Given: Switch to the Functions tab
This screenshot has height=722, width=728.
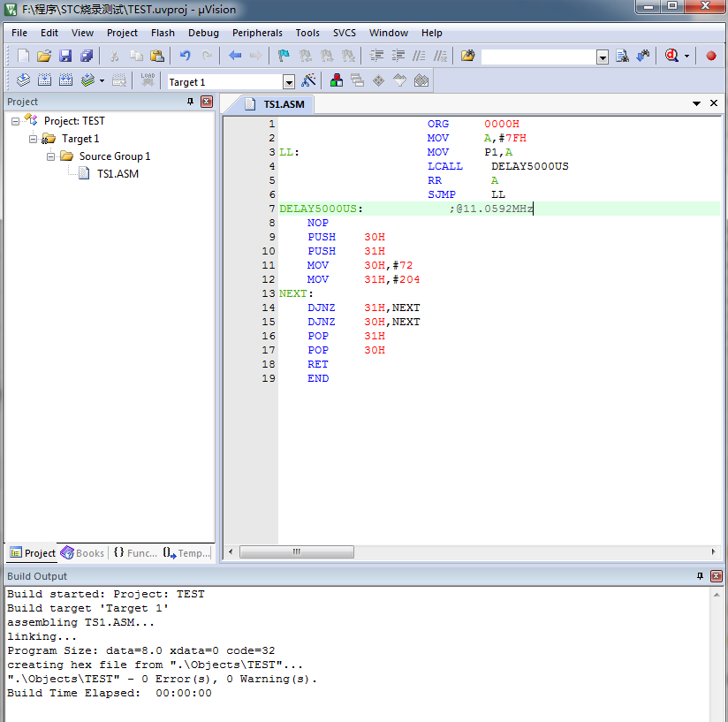Looking at the screenshot, I should tap(135, 553).
